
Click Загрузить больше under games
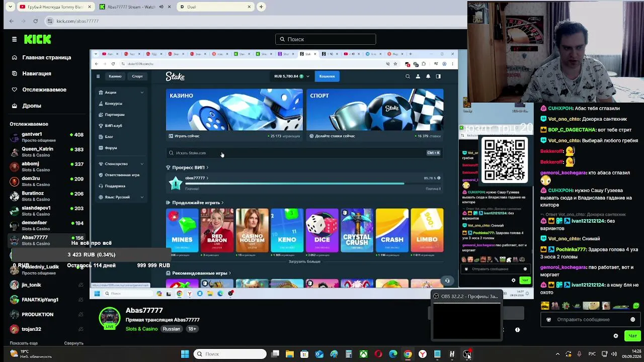(304, 261)
